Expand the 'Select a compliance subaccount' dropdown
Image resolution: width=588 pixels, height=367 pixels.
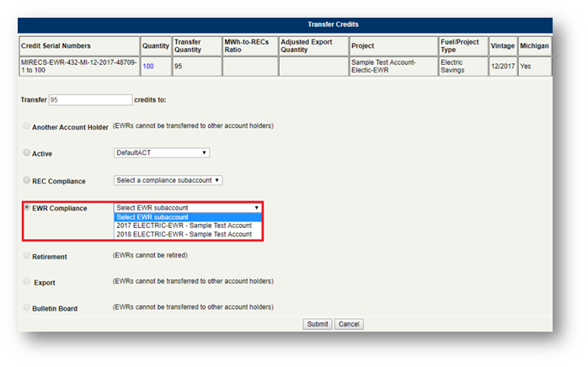[x=168, y=180]
